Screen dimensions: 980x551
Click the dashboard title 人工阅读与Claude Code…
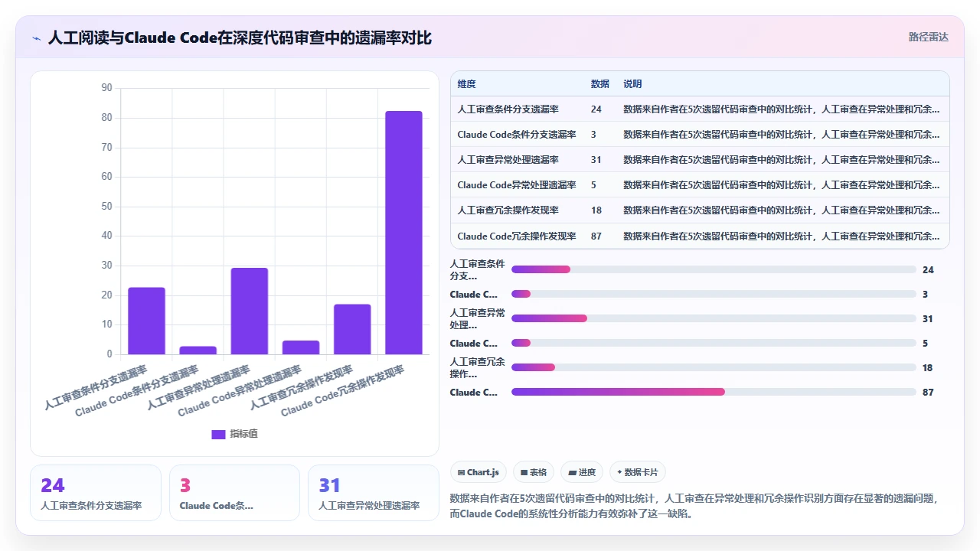click(x=240, y=37)
